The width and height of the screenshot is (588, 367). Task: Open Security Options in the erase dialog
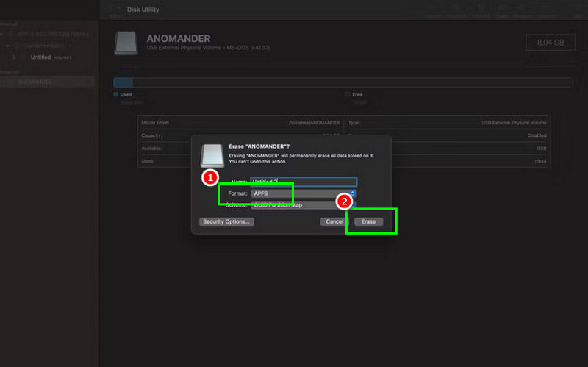click(226, 222)
